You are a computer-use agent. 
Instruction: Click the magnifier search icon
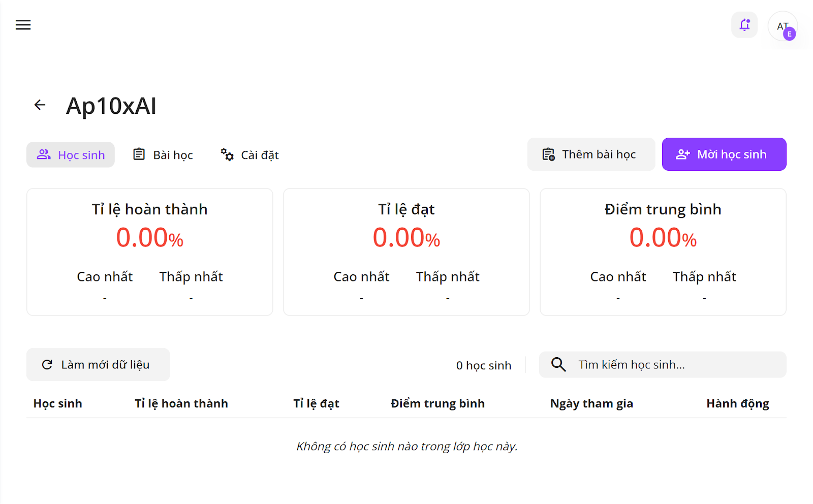pyautogui.click(x=558, y=364)
